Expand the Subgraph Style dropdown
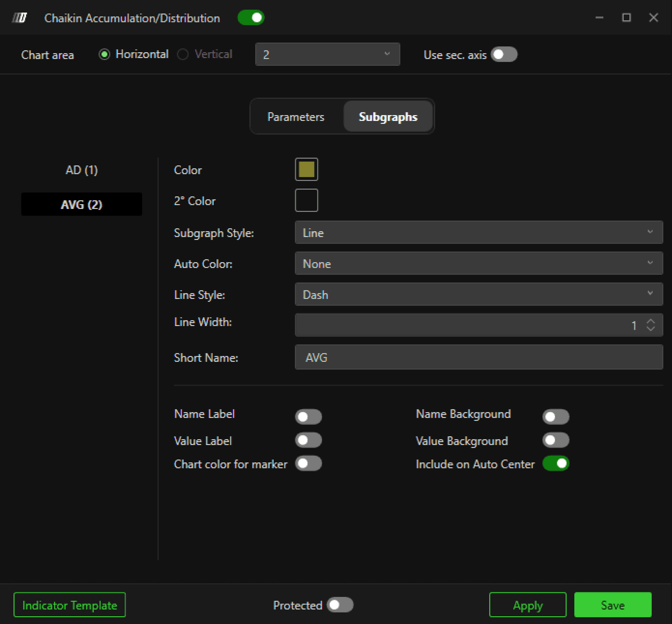Screen dimensions: 672x624 tap(479, 232)
